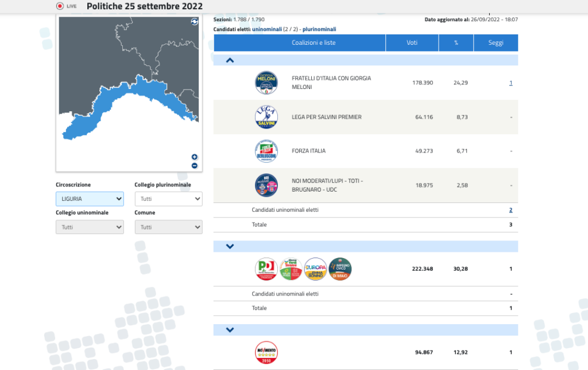
Task: Click the Coalizioni e liste column header
Action: click(300, 42)
